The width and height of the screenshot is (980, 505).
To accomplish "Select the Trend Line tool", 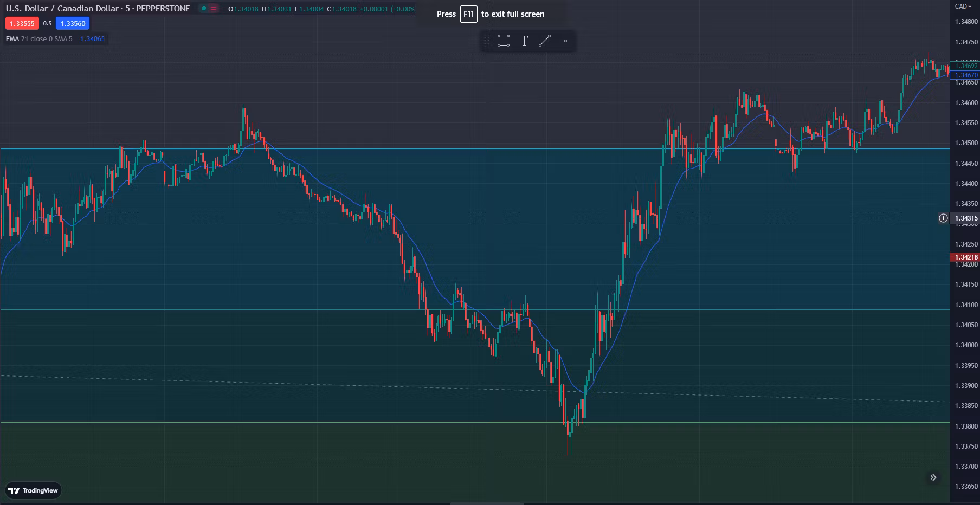I will pos(545,40).
